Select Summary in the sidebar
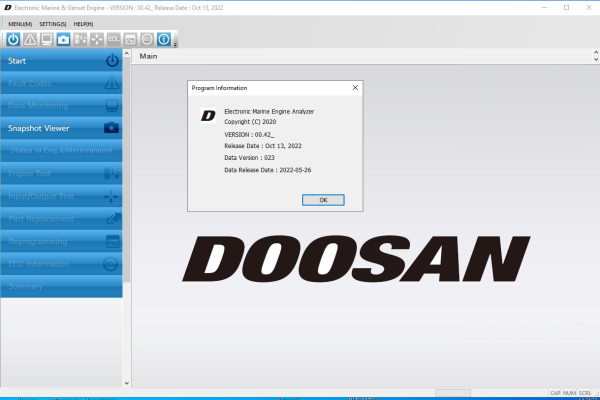600x400 pixels. point(61,286)
